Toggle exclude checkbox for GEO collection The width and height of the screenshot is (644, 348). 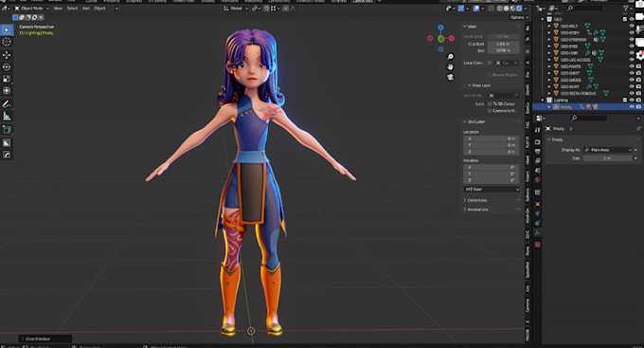click(x=625, y=19)
